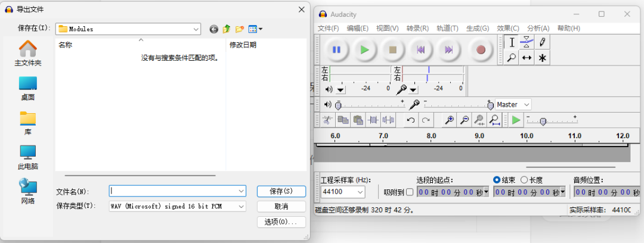Click the Trim audio icon
This screenshot has width=644, height=243.
[x=373, y=120]
